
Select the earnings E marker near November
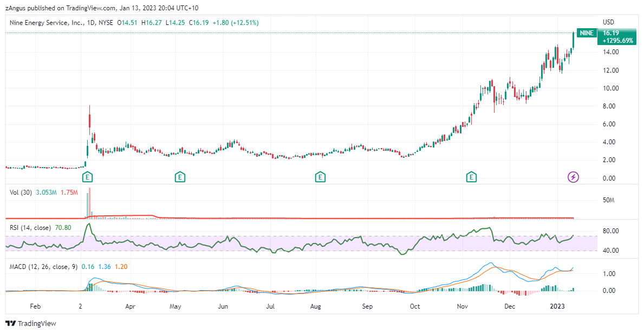pos(471,177)
